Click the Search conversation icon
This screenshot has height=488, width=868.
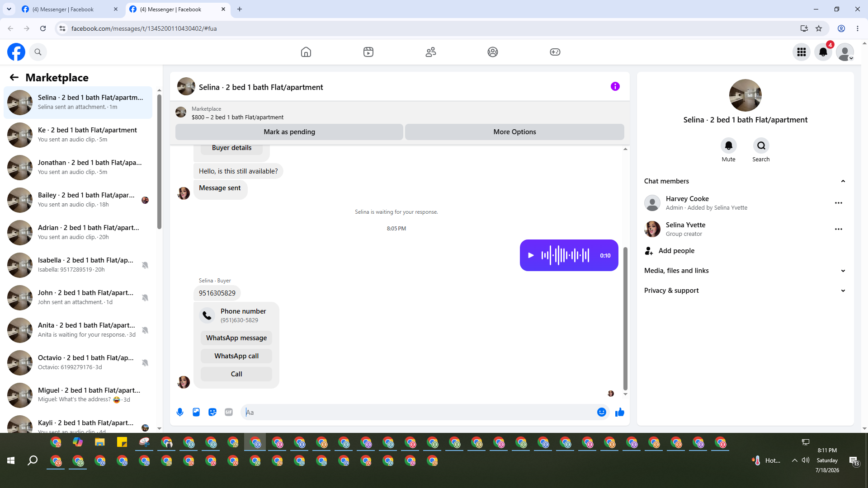pos(761,145)
